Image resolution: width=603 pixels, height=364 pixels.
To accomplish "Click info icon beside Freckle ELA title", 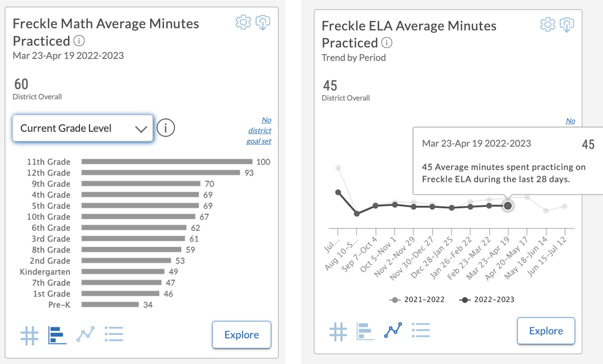I will [x=387, y=43].
